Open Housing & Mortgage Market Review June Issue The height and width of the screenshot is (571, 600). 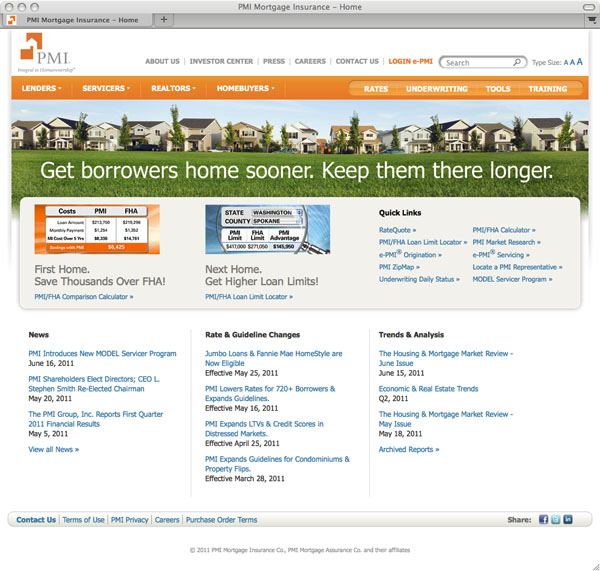pos(446,358)
